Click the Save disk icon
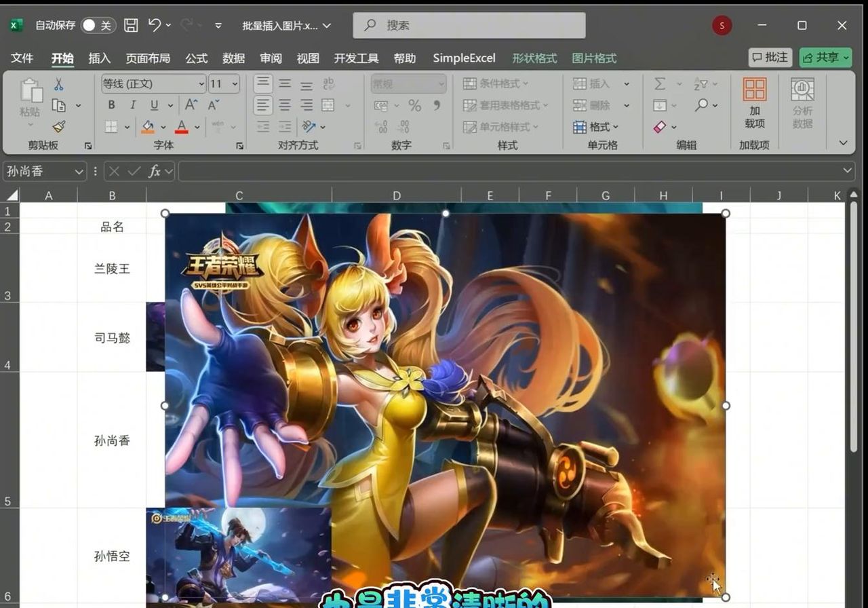The width and height of the screenshot is (868, 608). coord(131,26)
